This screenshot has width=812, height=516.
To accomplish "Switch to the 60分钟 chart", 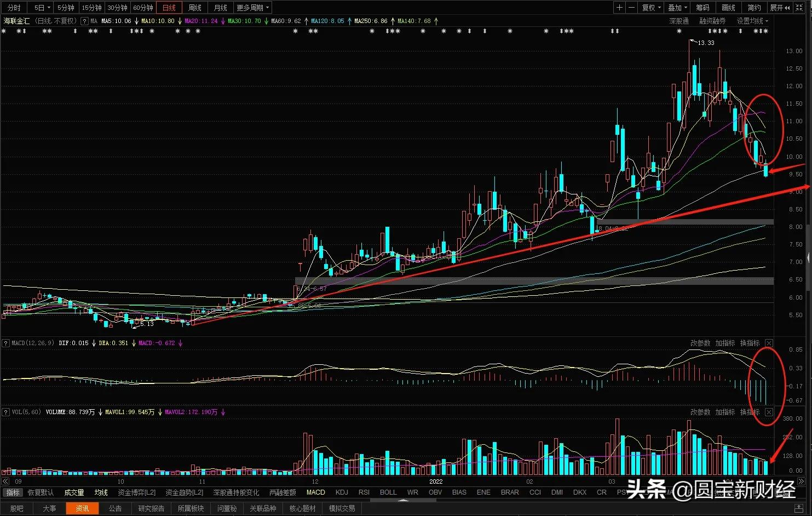I will (143, 8).
